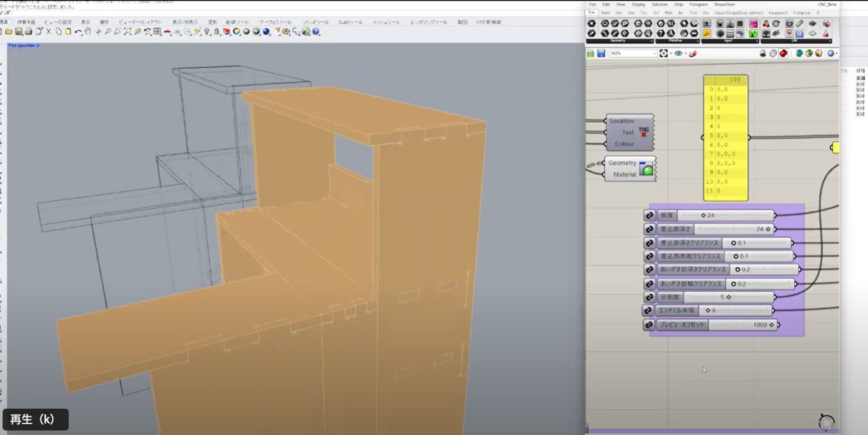Viewport: 868px width, 435px height.
Task: Click the zoom extents icon
Action: click(663, 53)
